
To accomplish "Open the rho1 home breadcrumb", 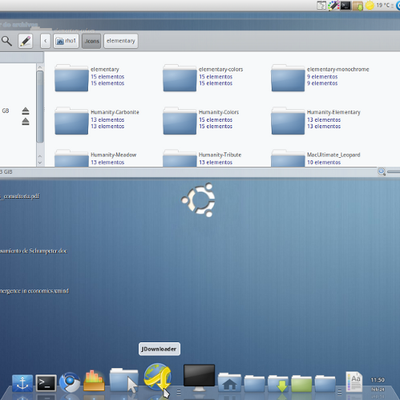I will click(66, 41).
